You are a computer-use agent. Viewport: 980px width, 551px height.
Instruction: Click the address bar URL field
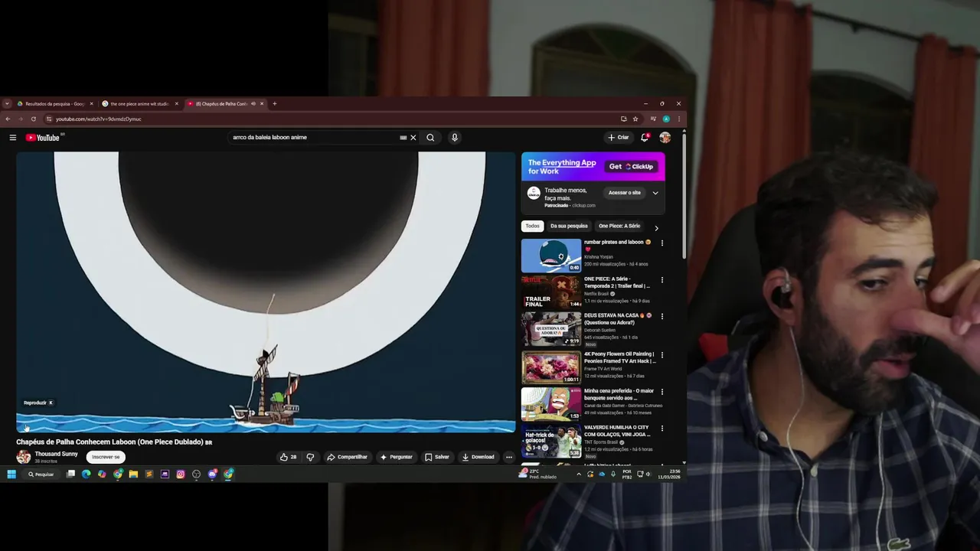point(329,119)
